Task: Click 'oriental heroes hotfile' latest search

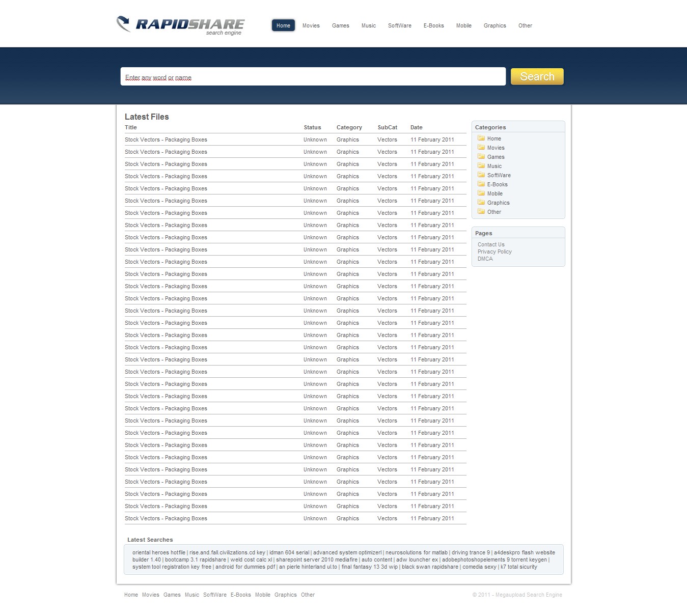Action: 159,552
